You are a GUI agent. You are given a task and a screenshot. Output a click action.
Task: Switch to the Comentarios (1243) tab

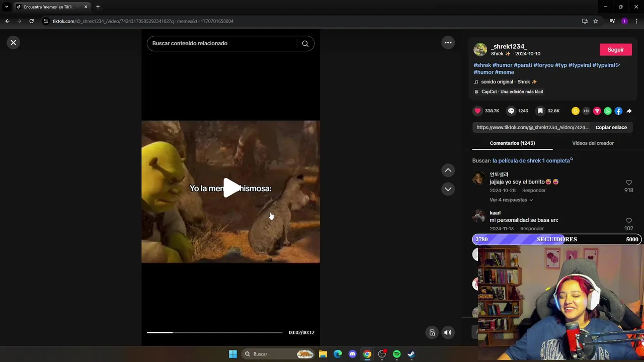coord(512,143)
